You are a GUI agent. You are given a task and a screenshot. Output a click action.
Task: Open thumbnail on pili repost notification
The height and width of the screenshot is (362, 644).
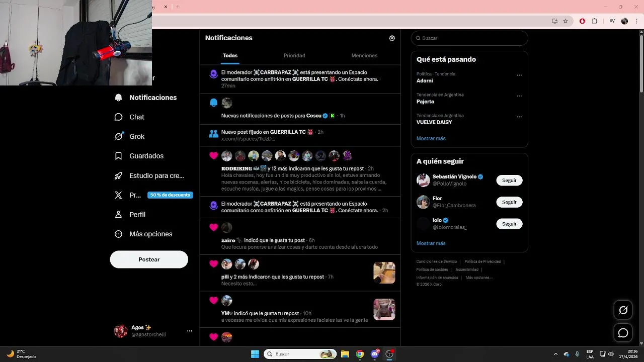point(384,273)
